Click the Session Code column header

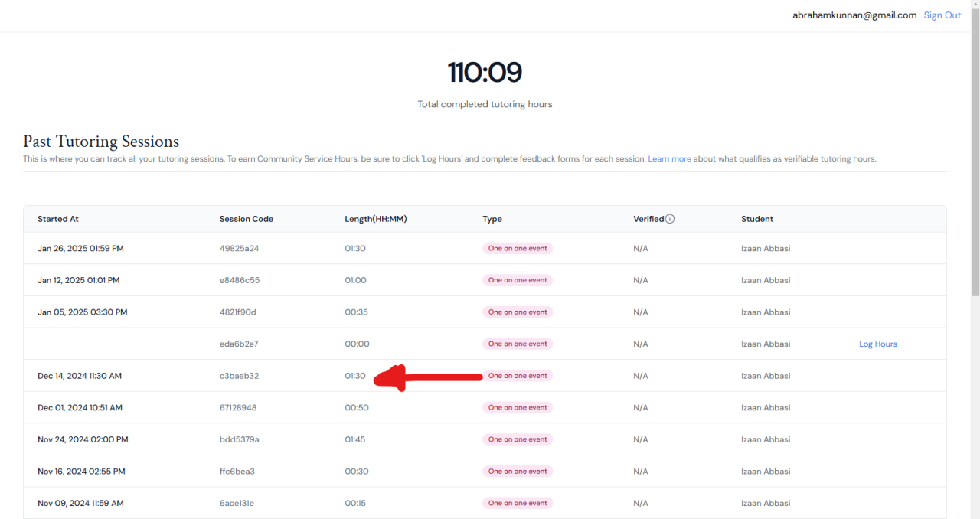246,219
